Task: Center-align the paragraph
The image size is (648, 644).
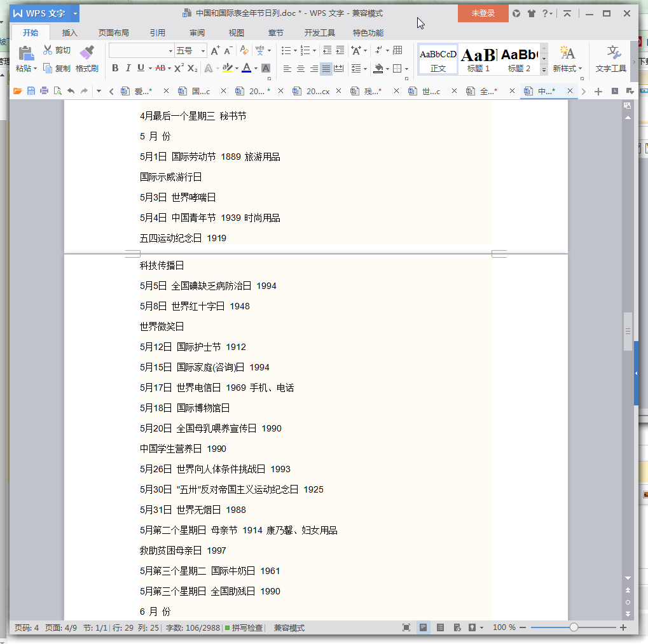Action: click(300, 69)
